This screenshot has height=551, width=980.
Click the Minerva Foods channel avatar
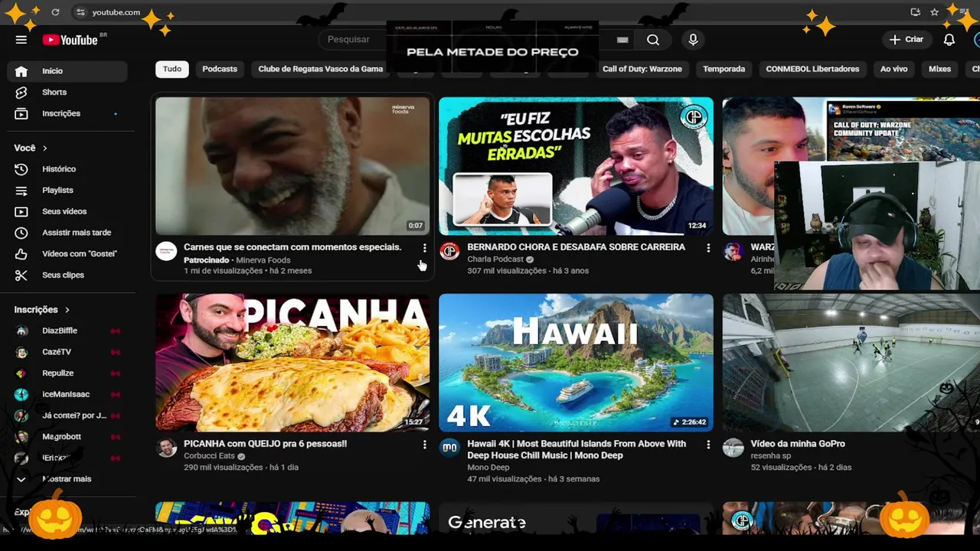tap(166, 251)
